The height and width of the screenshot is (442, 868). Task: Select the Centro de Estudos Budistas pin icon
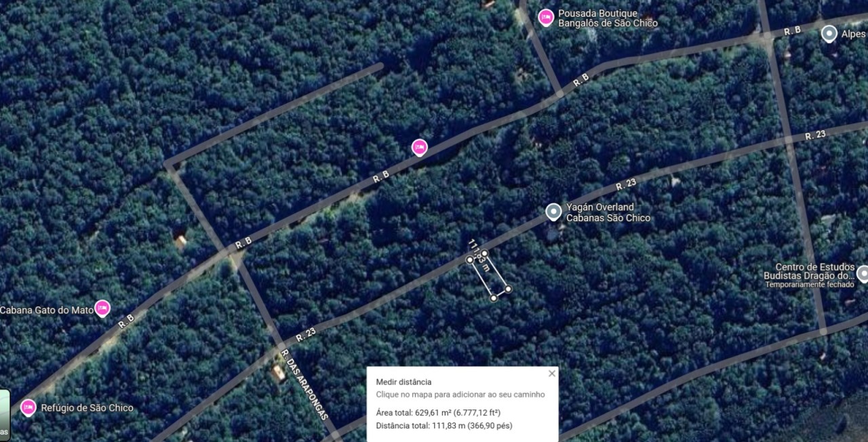(863, 274)
